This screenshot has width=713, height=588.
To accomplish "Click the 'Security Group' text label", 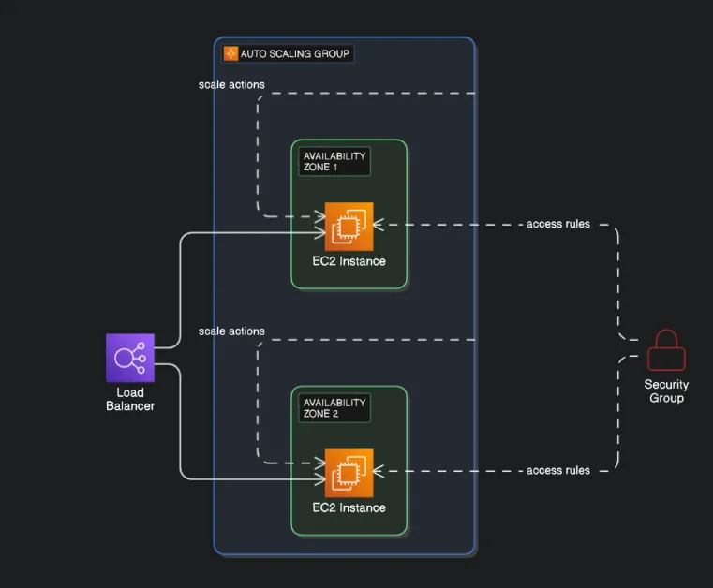I will 666,390.
